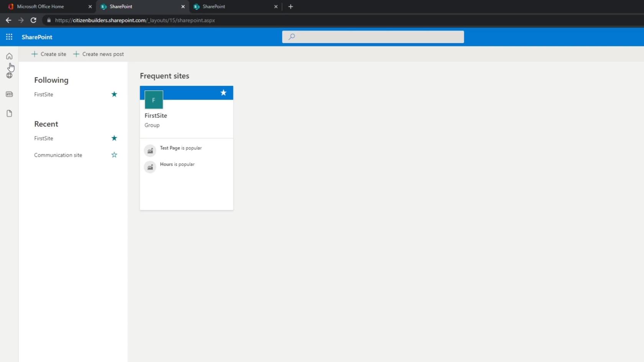The height and width of the screenshot is (362, 644).
Task: Open My sites globe icon
Action: 9,75
